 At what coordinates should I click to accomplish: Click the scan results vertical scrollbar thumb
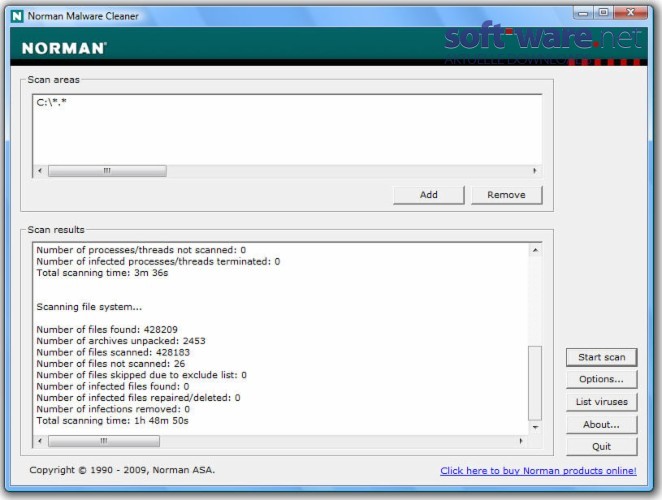[x=535, y=383]
